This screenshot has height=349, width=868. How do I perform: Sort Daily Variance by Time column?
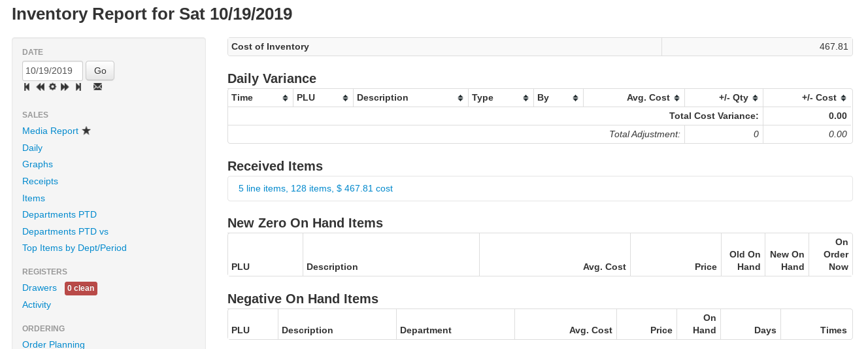pos(259,98)
